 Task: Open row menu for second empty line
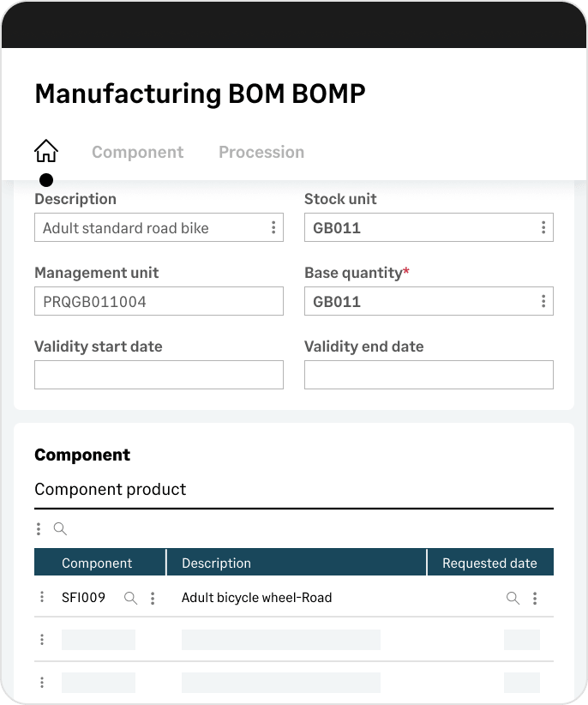[x=42, y=683]
